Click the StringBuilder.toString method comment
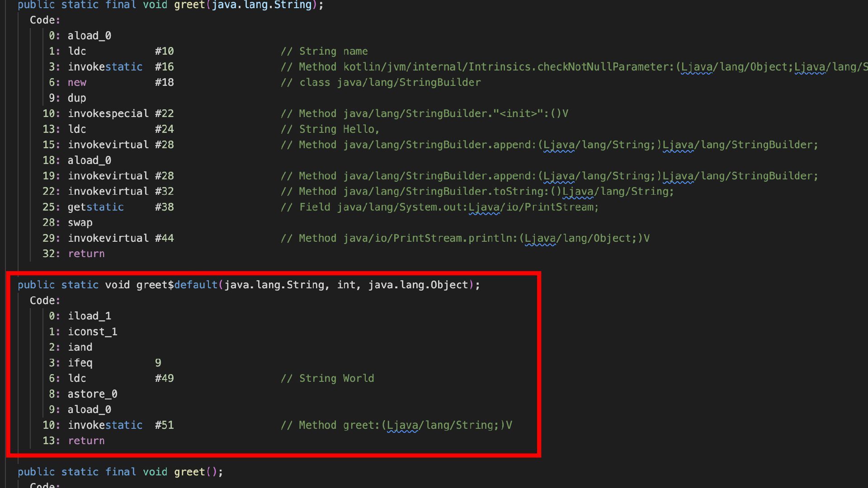Viewport: 868px width, 488px height. click(x=477, y=192)
